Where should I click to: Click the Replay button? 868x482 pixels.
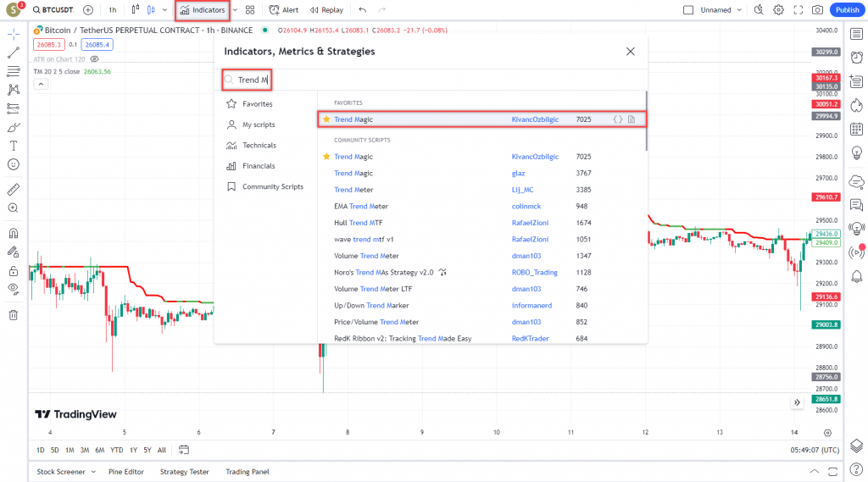coord(326,10)
